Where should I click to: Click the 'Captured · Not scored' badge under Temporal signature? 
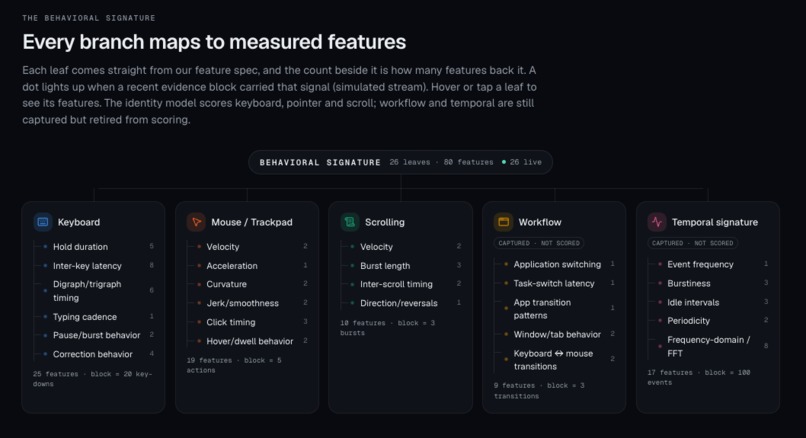point(692,243)
